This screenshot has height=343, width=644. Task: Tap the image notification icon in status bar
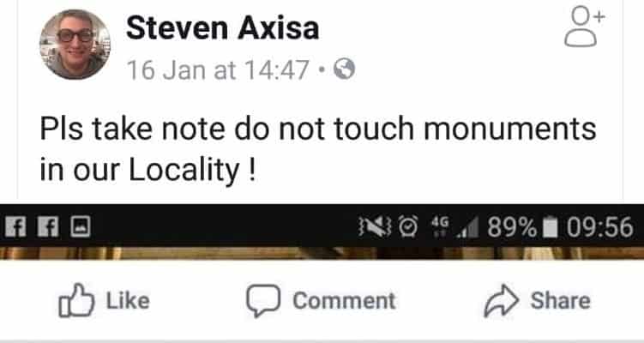(81, 226)
